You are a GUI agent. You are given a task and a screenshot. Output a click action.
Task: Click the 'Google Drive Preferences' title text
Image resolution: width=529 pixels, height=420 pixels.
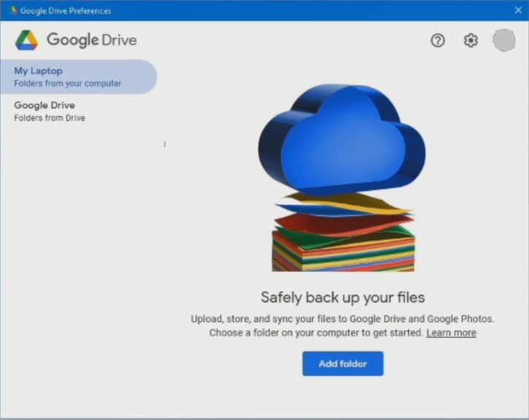[66, 11]
